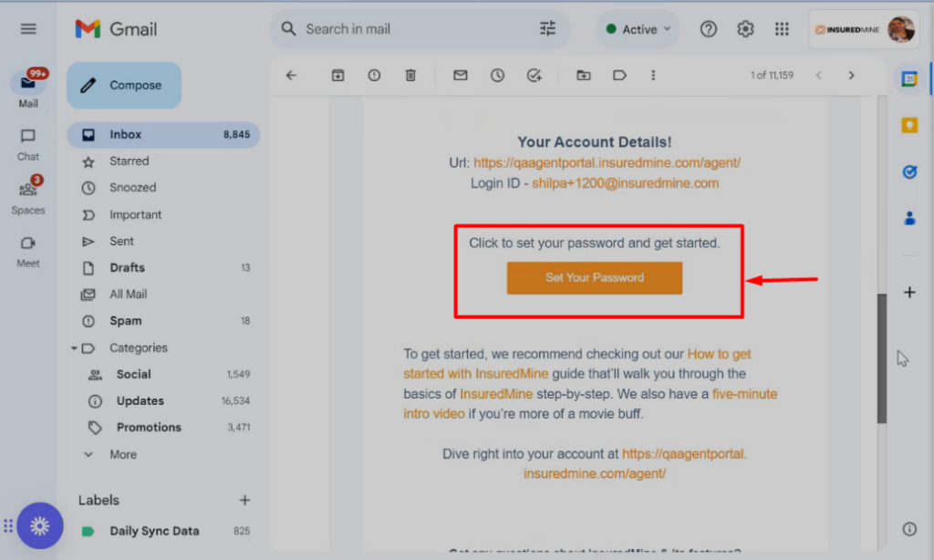This screenshot has height=560, width=934.
Task: Open More options three-dot menu
Action: pos(653,75)
